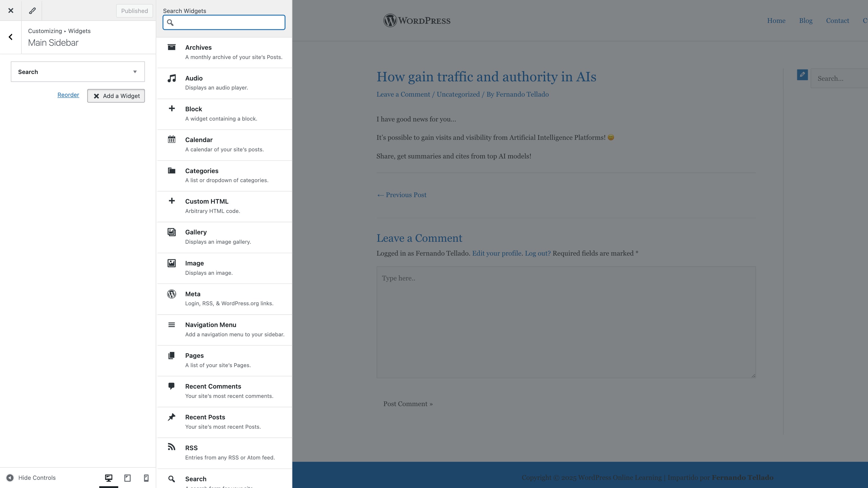Click 'Displays an audio player.' description
This screenshot has height=488, width=868.
pyautogui.click(x=216, y=88)
